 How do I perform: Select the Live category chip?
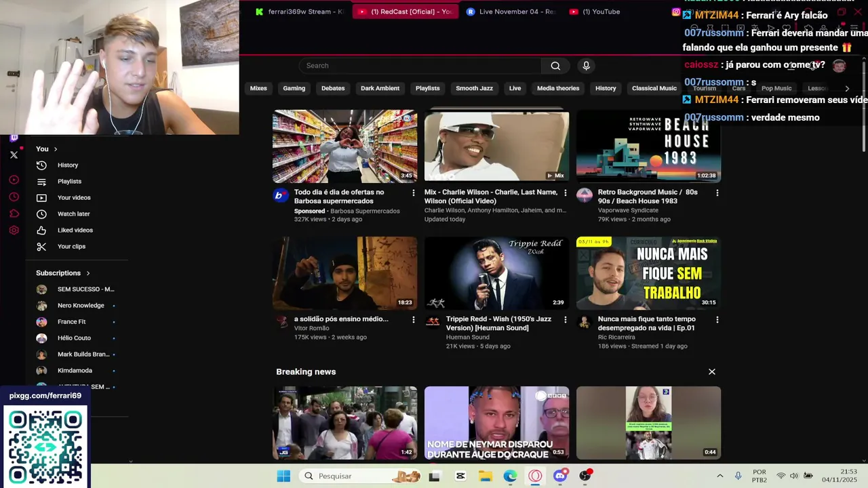(x=515, y=88)
